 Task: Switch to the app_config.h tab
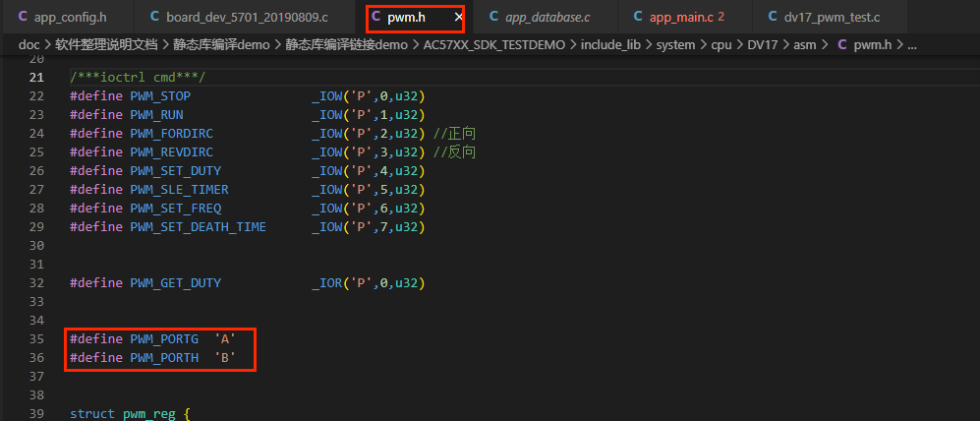67,17
